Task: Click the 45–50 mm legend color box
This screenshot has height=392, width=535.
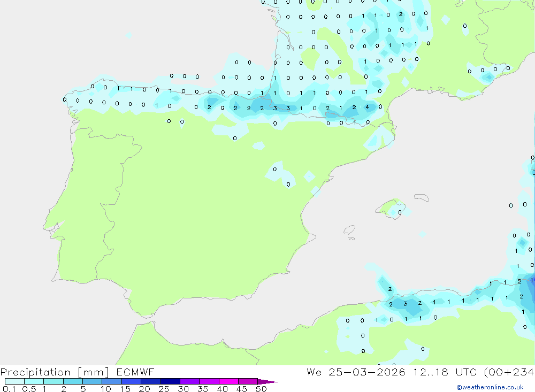Action: pos(248,381)
